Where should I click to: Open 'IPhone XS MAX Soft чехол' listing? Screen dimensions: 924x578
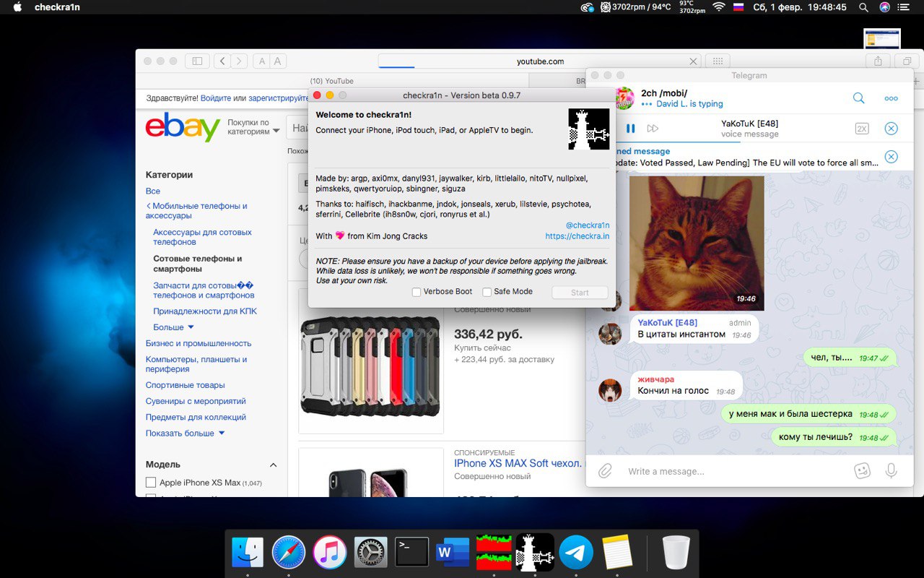click(x=518, y=463)
